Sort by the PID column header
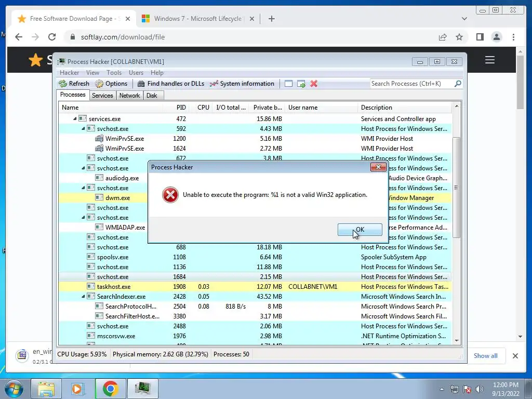The width and height of the screenshot is (532, 399). click(176, 108)
